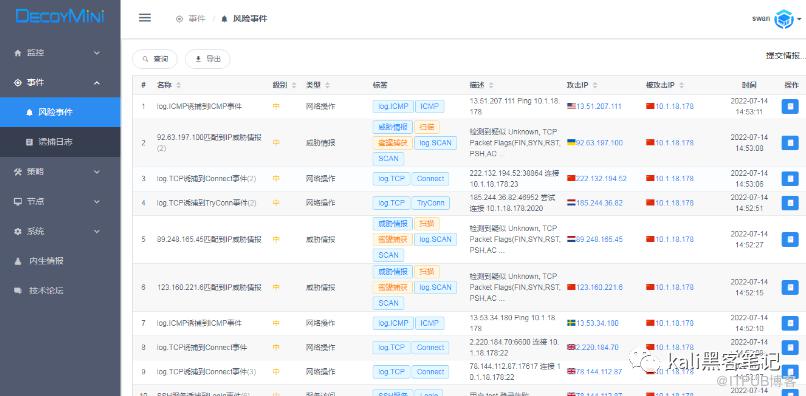Click the victim IP 10.1.18.178 in row 1

(x=674, y=106)
